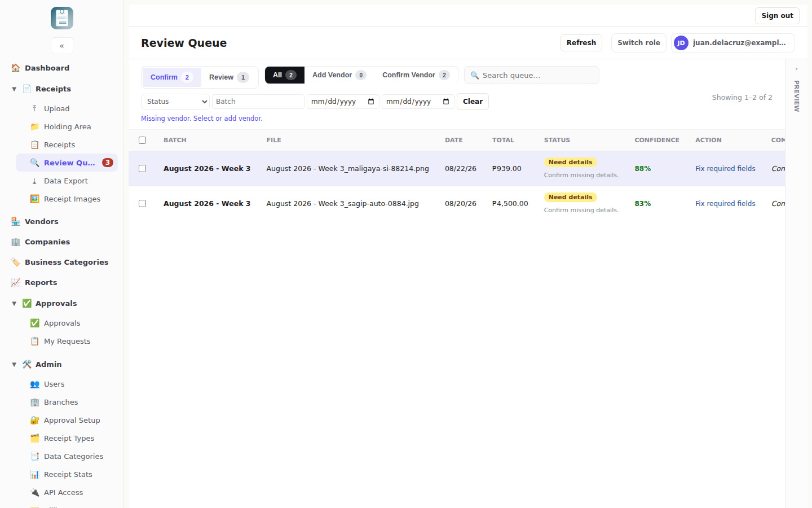Click the Business Categories tag icon

click(x=16, y=262)
